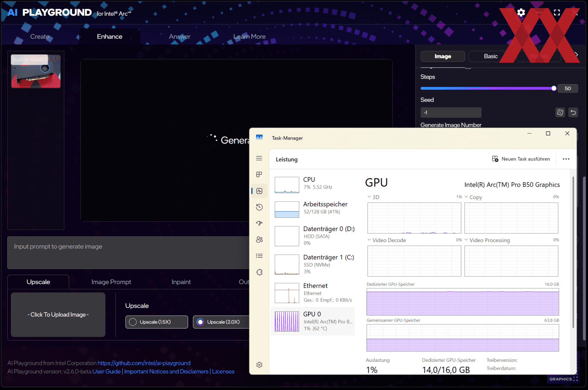Open Task Manager hamburger navigation menu

click(259, 158)
